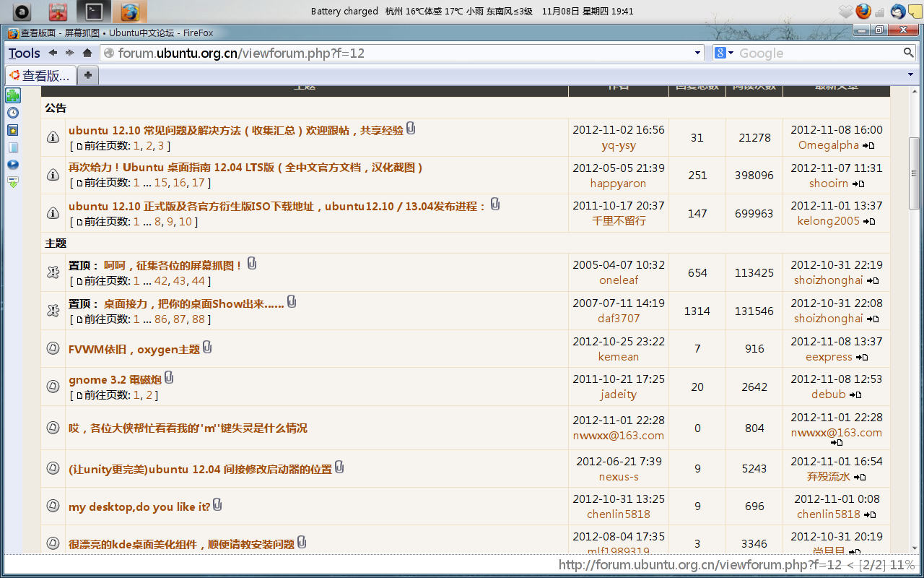Image resolution: width=924 pixels, height=578 pixels.
Task: Open topic 再次给力！Ubuntu 桌面指南 12.04 LTS版
Action: [x=245, y=167]
